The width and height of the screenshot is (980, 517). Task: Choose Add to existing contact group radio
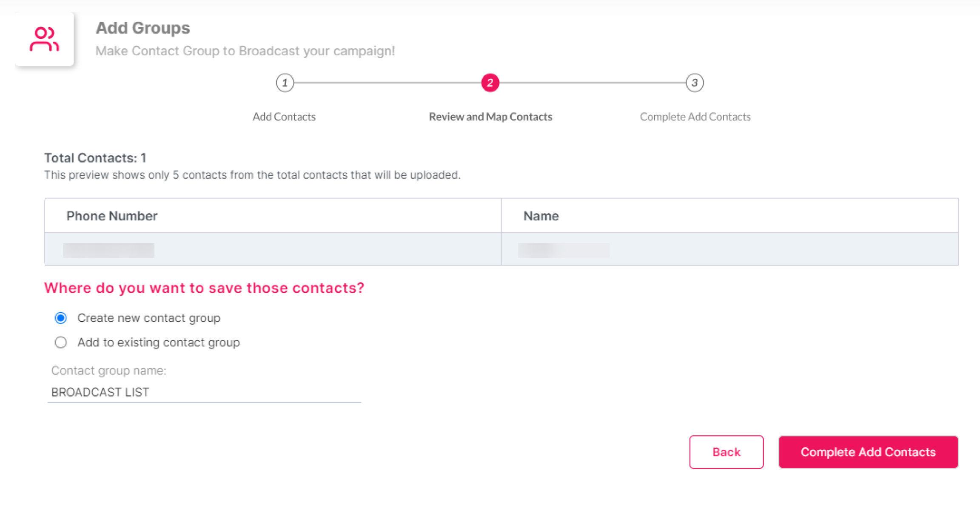click(x=61, y=343)
